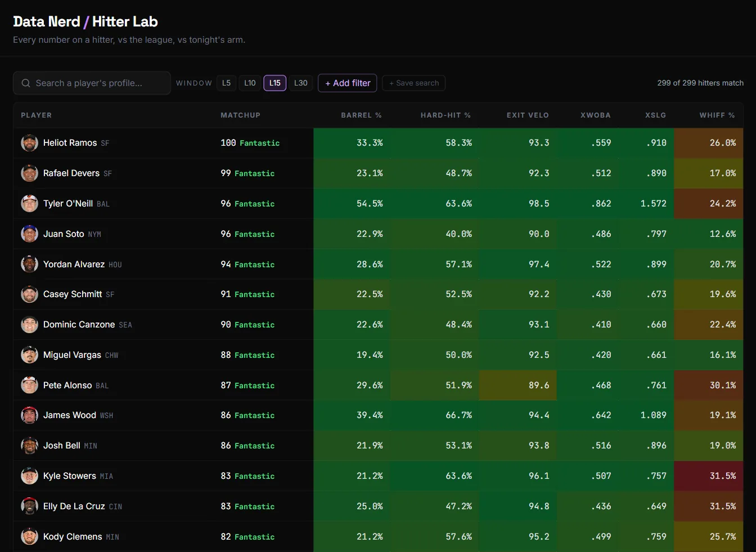Click Josh Bell player avatar
756x552 pixels.
29,446
